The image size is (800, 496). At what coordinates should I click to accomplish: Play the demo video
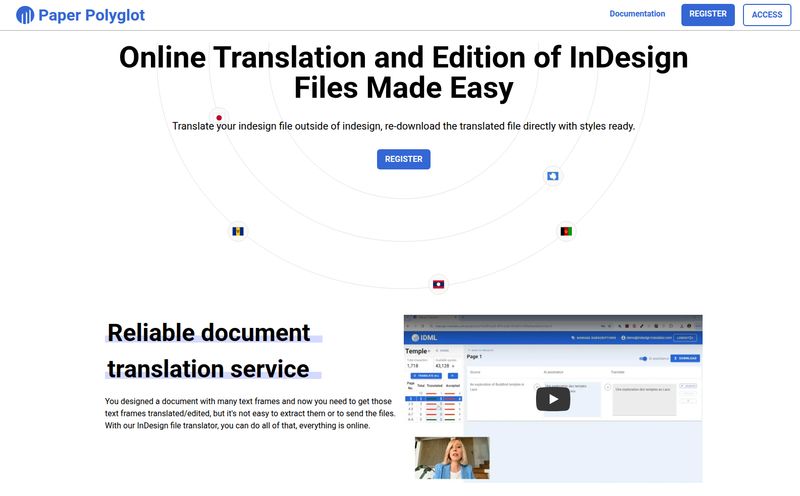[553, 399]
